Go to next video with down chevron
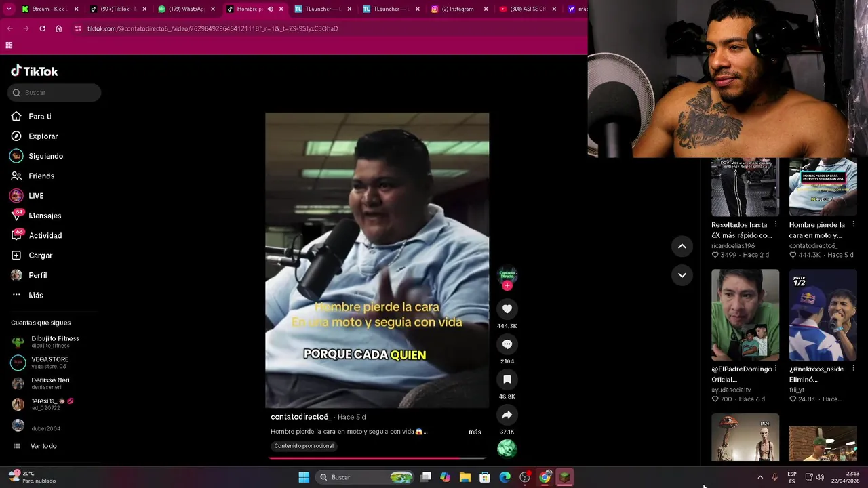 coord(682,275)
